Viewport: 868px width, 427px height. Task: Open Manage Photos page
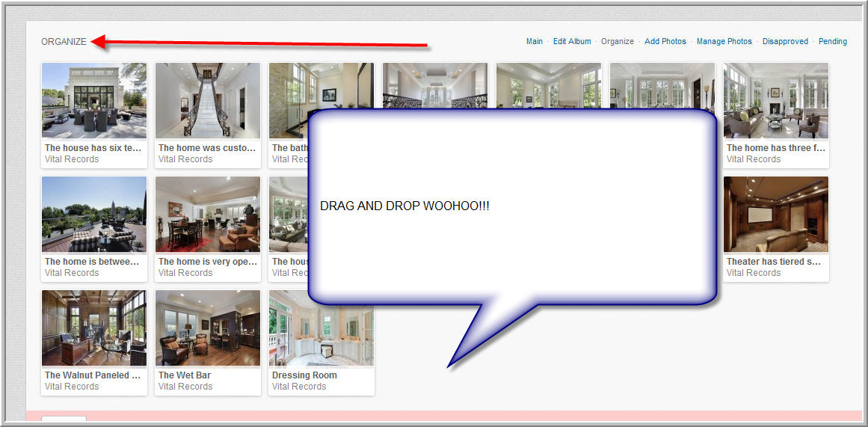click(724, 41)
